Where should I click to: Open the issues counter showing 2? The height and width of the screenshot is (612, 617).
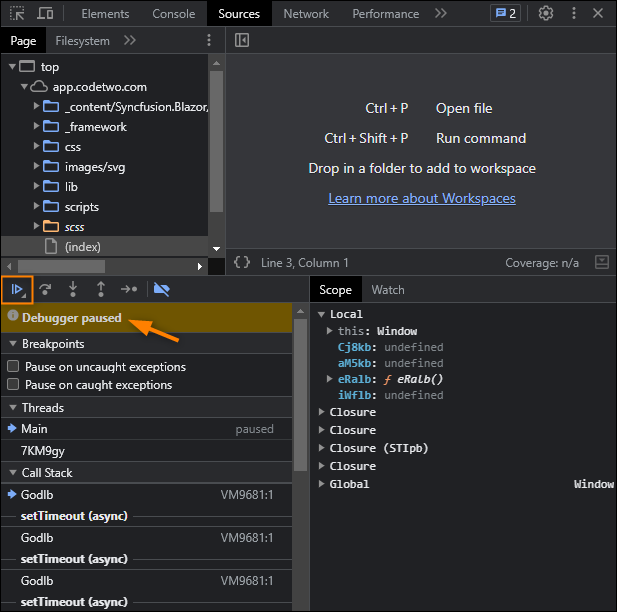pos(506,13)
